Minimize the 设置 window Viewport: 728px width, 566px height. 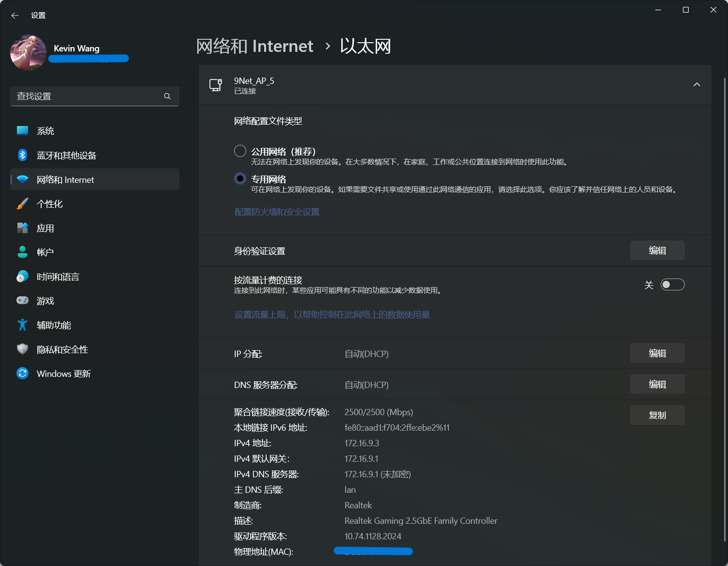click(x=658, y=10)
